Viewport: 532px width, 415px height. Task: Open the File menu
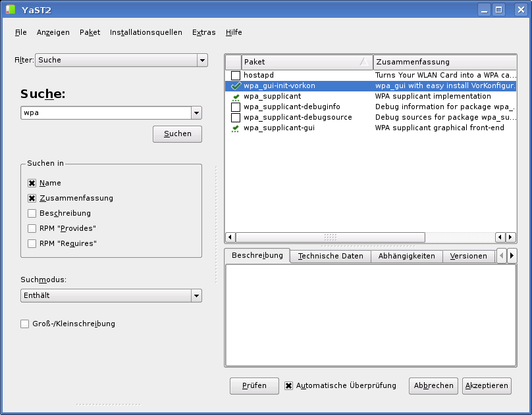pos(20,32)
